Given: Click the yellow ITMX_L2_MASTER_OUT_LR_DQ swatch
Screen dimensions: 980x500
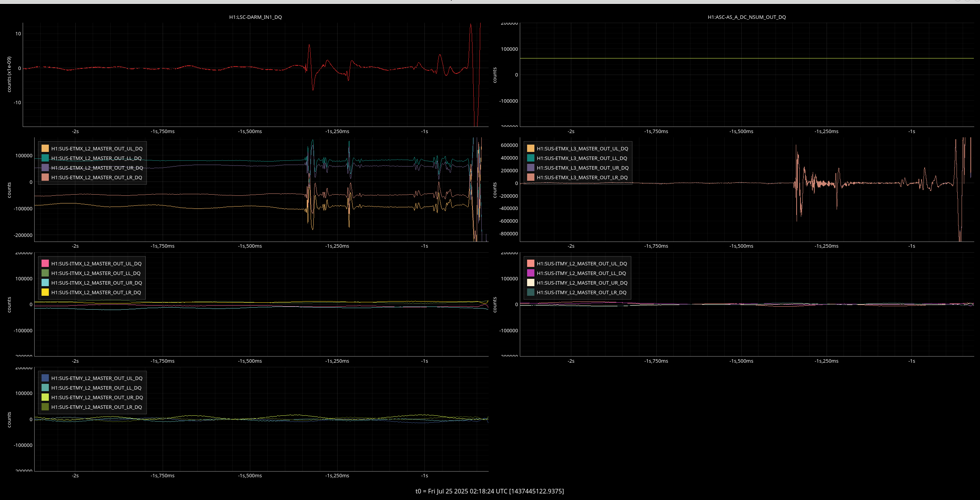Looking at the screenshot, I should click(45, 292).
